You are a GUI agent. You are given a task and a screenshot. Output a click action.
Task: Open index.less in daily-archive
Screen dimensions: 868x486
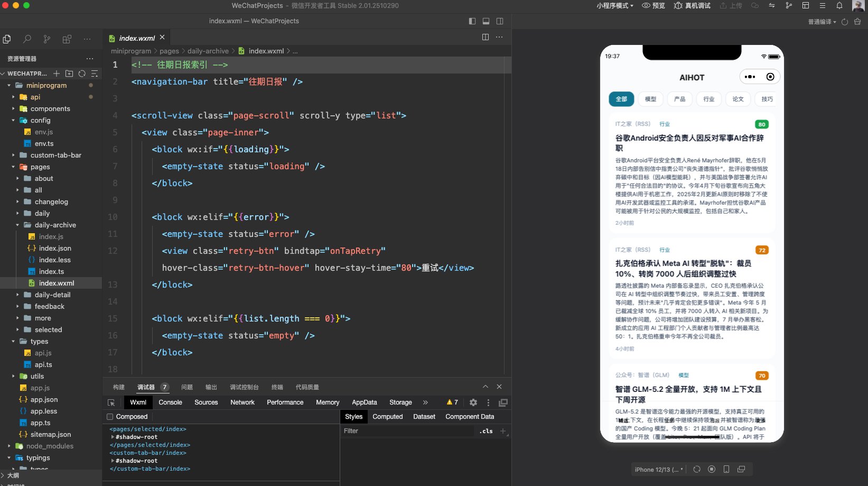pos(55,260)
